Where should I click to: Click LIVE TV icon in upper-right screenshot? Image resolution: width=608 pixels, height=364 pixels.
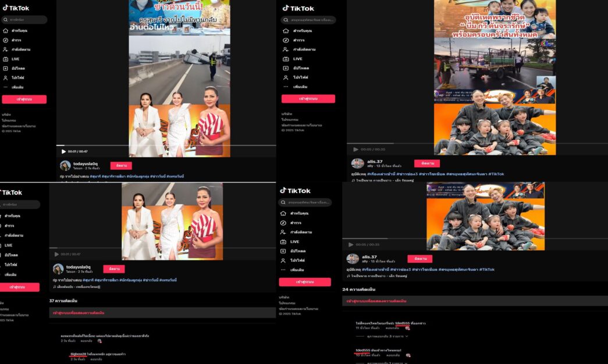286,59
